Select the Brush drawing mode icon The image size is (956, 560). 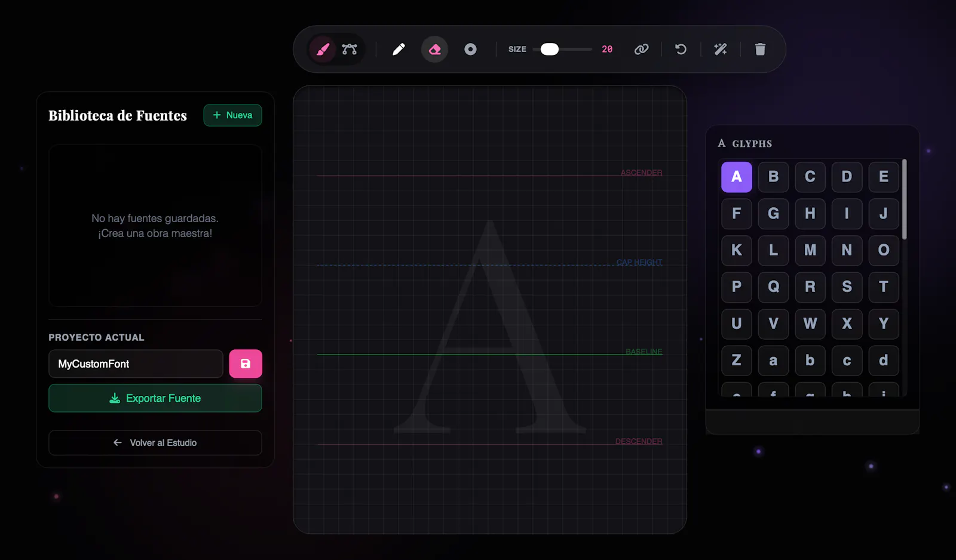click(323, 49)
